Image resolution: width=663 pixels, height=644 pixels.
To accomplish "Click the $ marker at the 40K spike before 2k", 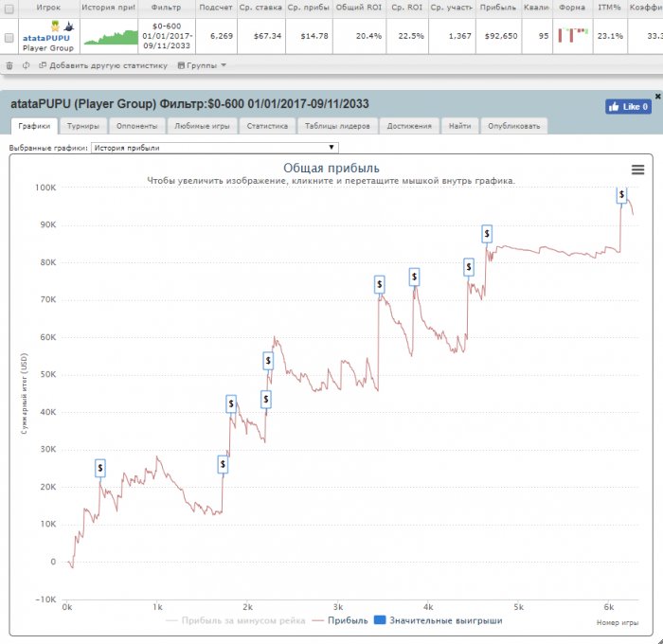I will click(x=231, y=403).
